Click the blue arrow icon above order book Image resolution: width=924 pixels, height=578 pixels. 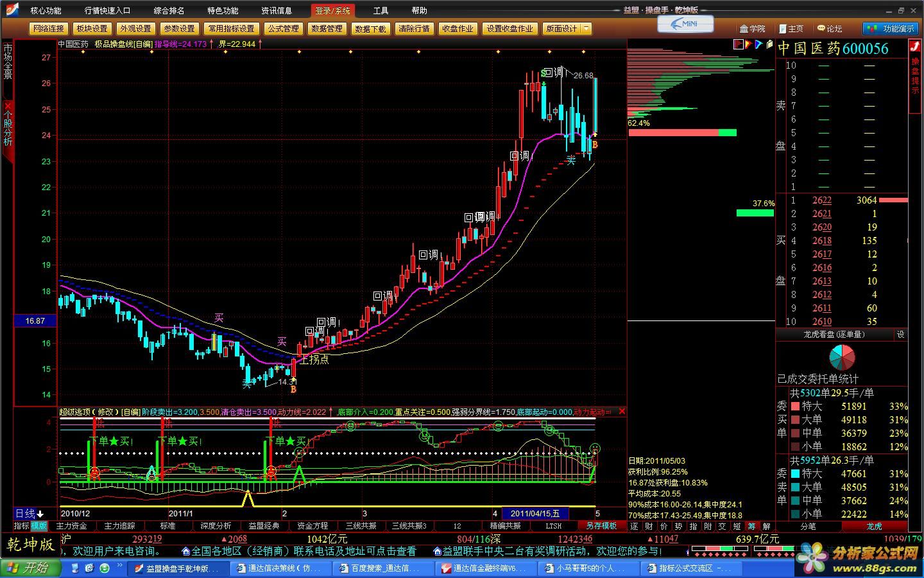coord(759,44)
